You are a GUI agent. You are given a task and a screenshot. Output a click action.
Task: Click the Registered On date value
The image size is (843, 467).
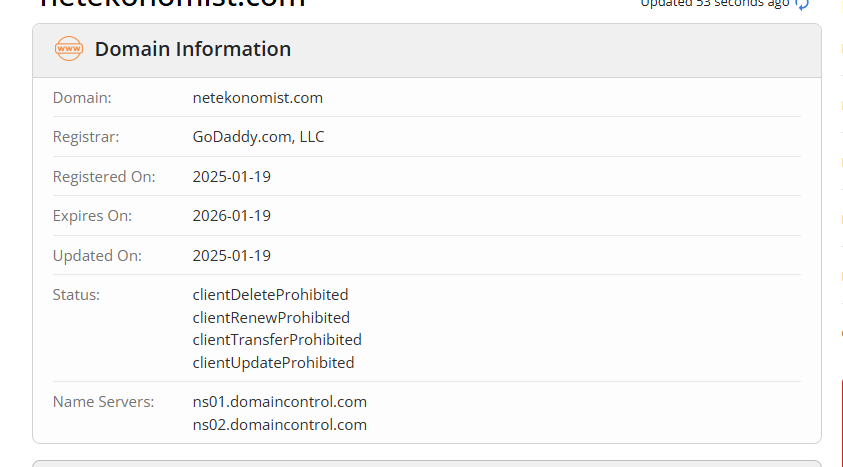pos(232,176)
